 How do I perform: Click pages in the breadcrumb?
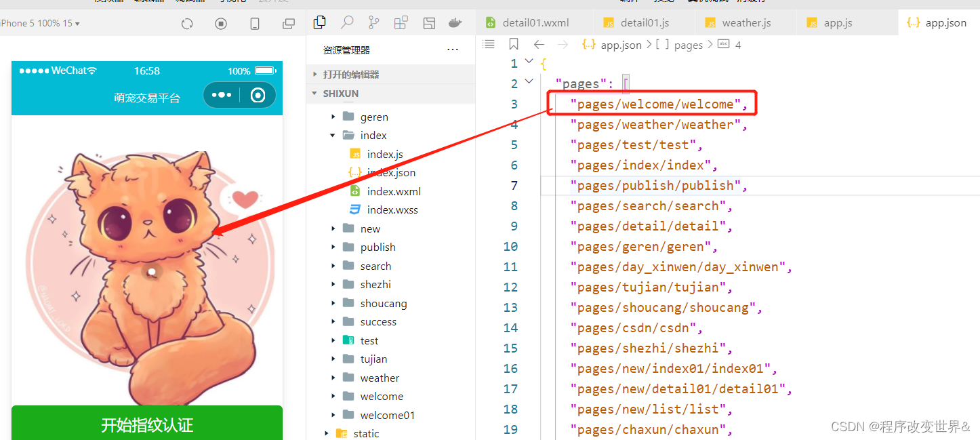(689, 45)
